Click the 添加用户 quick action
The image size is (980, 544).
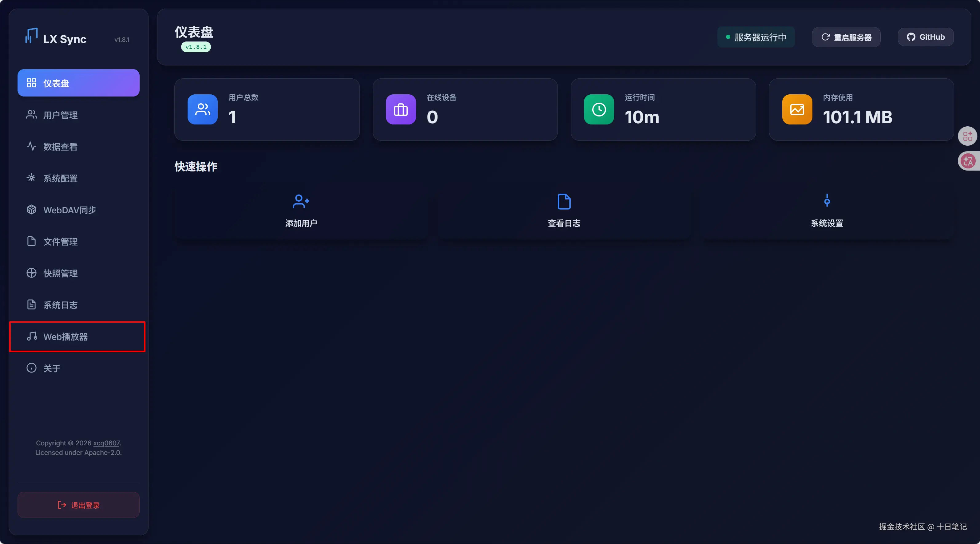tap(301, 211)
